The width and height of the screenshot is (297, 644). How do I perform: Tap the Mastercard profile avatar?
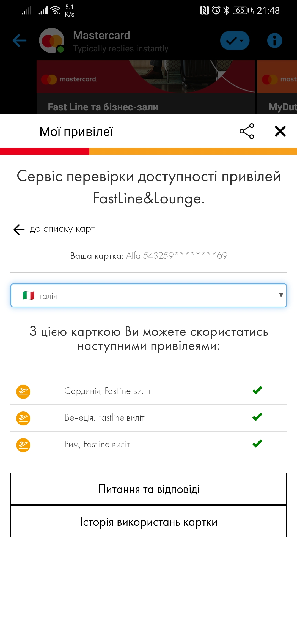52,41
